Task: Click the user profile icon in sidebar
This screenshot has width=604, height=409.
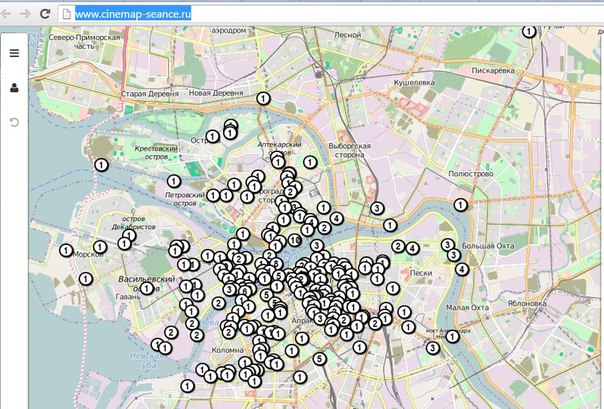Action: coord(14,88)
